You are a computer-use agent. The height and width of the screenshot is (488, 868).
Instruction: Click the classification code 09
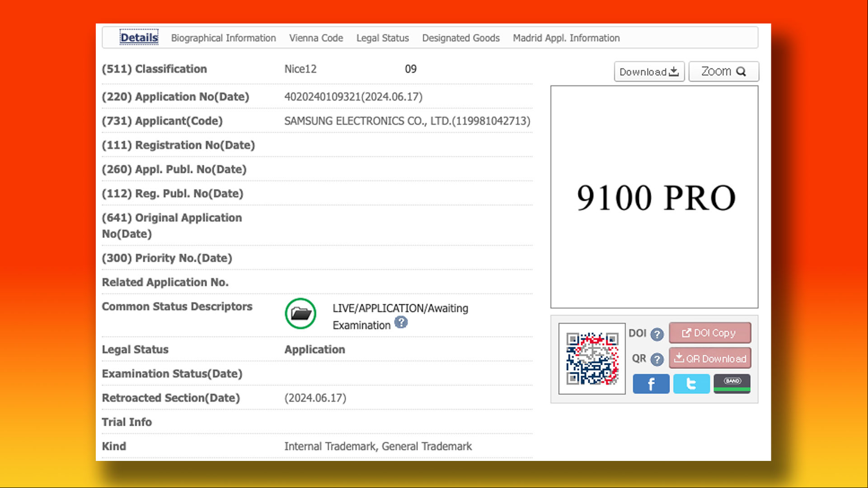click(411, 69)
